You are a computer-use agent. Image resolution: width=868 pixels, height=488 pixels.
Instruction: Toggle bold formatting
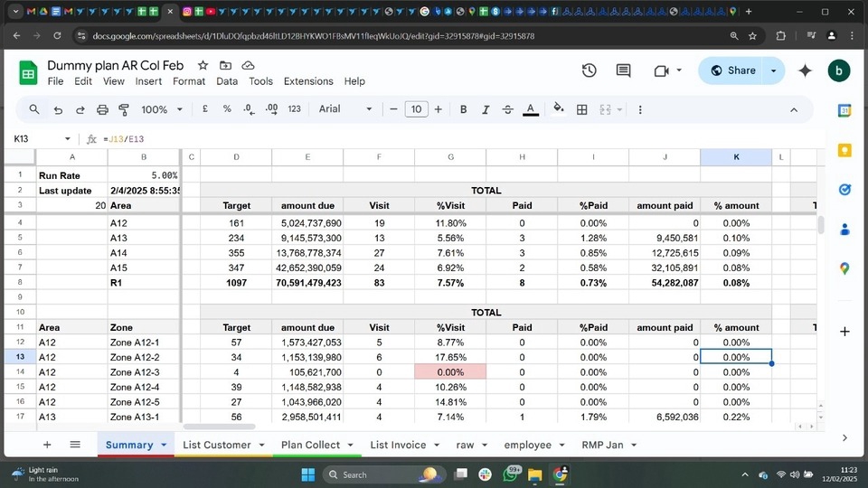click(463, 109)
